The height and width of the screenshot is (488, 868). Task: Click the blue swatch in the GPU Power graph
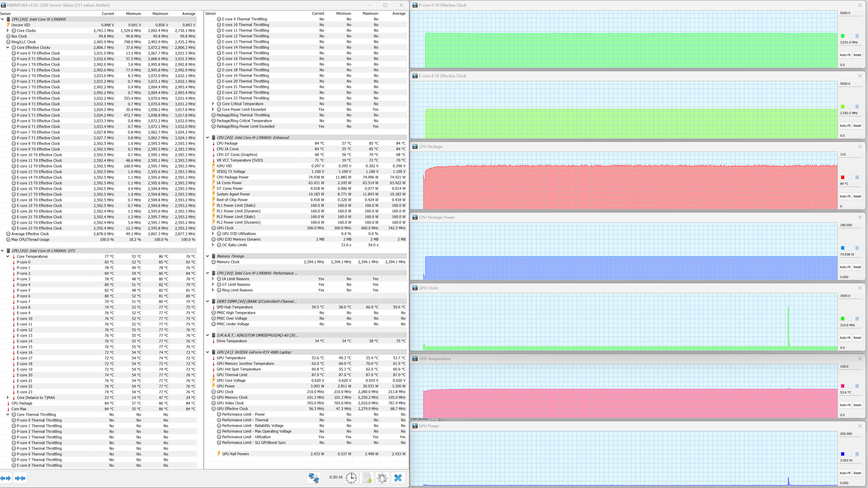[842, 454]
